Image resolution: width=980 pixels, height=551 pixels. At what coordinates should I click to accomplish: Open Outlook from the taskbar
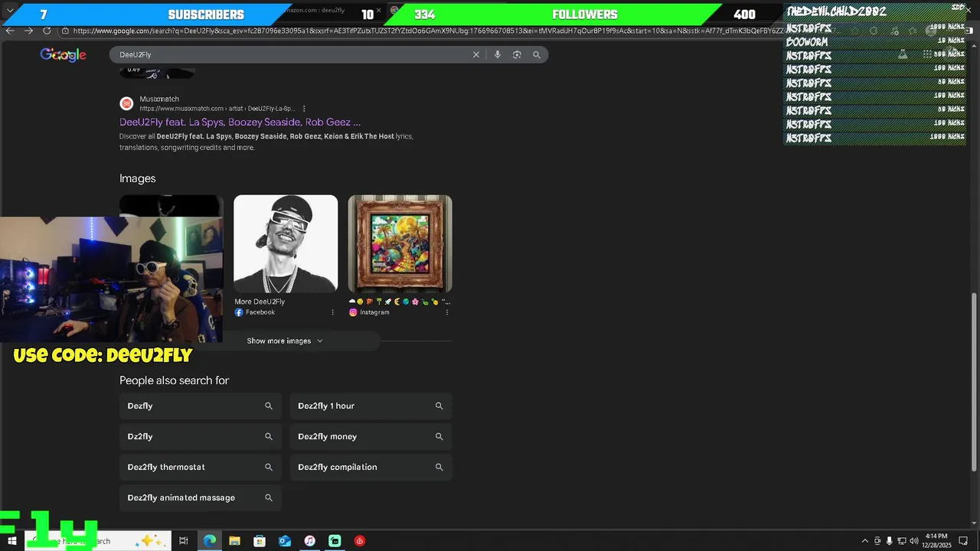coord(285,541)
